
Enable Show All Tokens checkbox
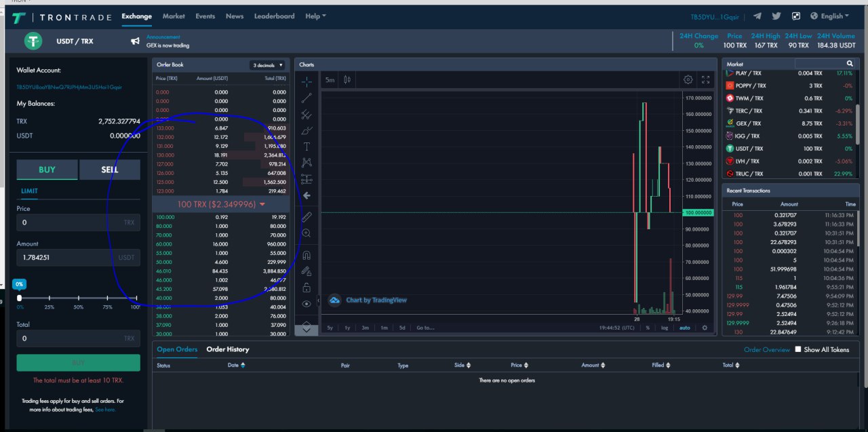click(798, 349)
